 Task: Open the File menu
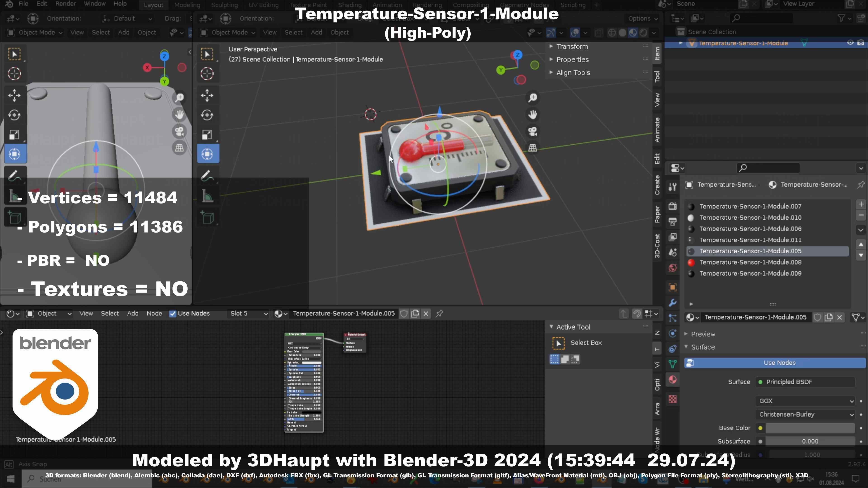[23, 4]
